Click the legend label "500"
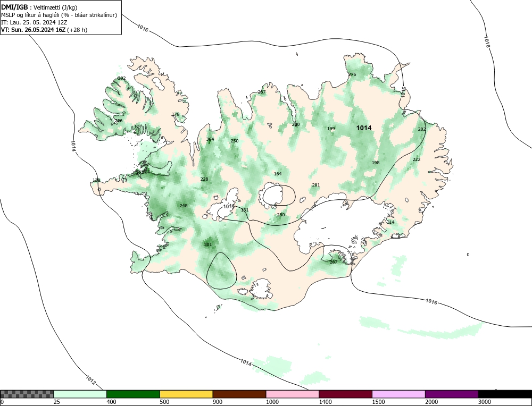The width and height of the screenshot is (532, 406). point(164,402)
